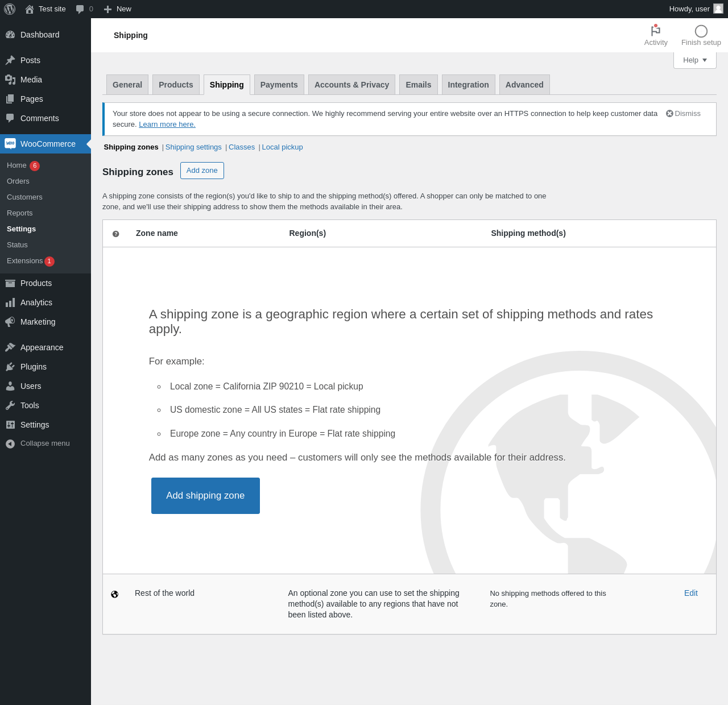Image resolution: width=728 pixels, height=705 pixels.
Task: Open the Payments tab
Action: click(x=279, y=85)
